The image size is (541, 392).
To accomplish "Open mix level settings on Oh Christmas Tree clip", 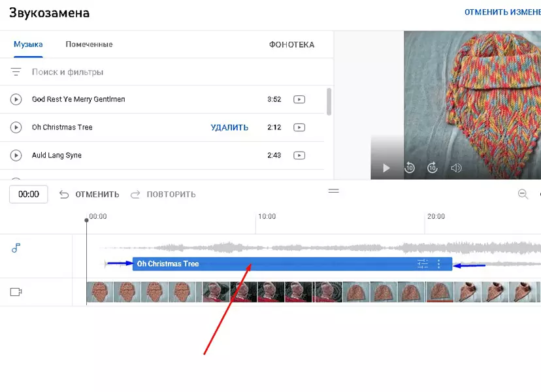I will (423, 264).
